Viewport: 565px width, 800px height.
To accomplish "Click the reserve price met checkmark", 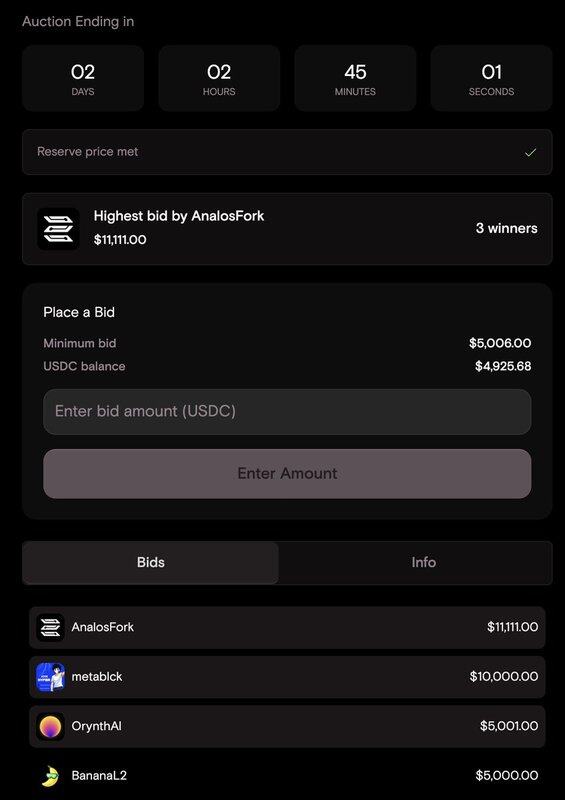I will (x=530, y=152).
